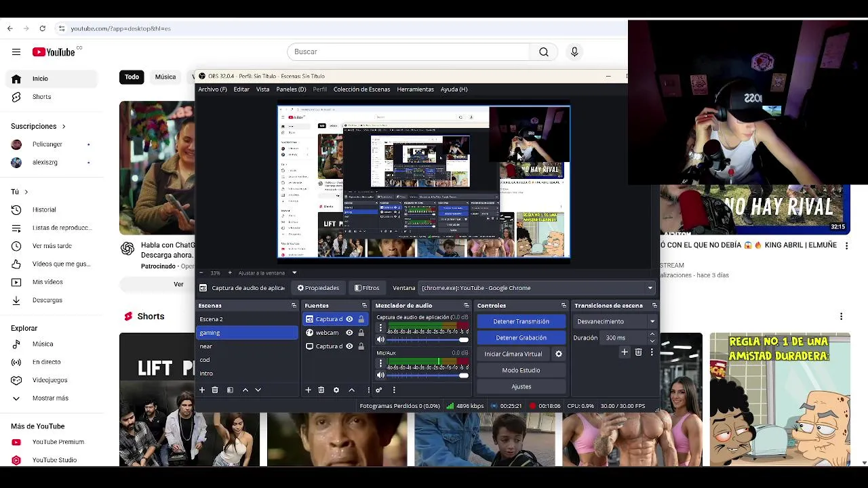The image size is (868, 488).
Task: Float the Controles dock with its panel icon
Action: [x=564, y=306]
